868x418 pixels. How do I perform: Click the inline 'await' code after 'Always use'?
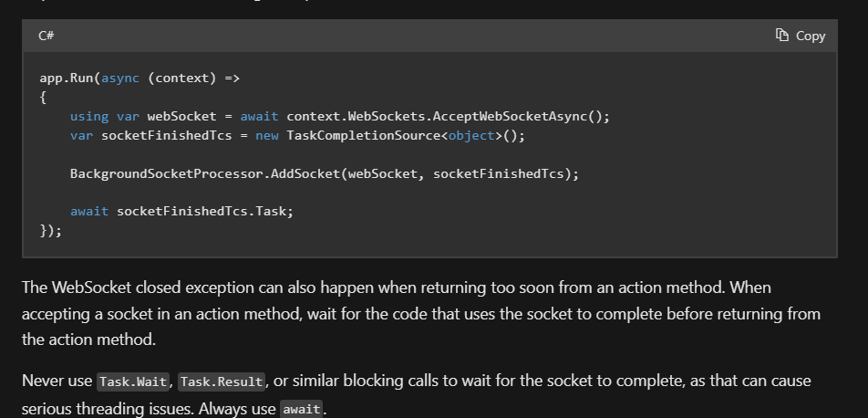[x=301, y=409]
